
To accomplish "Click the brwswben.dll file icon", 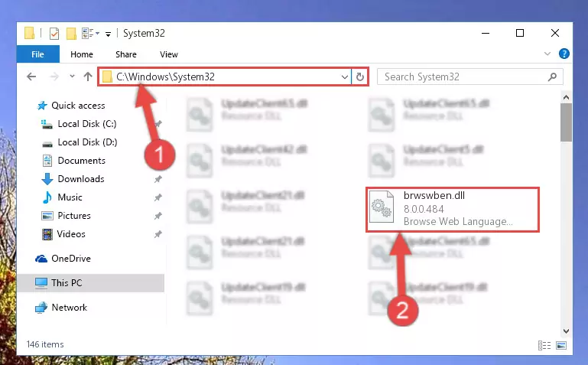I will point(382,207).
